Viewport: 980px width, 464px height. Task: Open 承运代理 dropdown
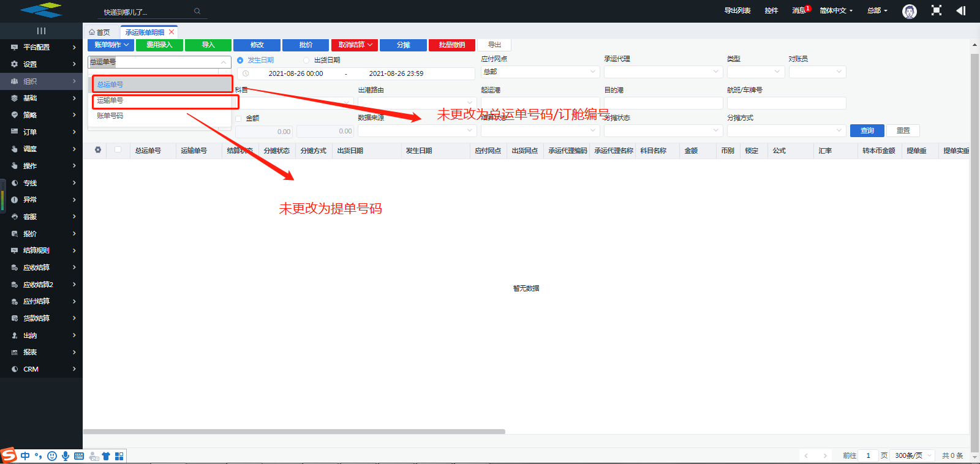tap(663, 72)
